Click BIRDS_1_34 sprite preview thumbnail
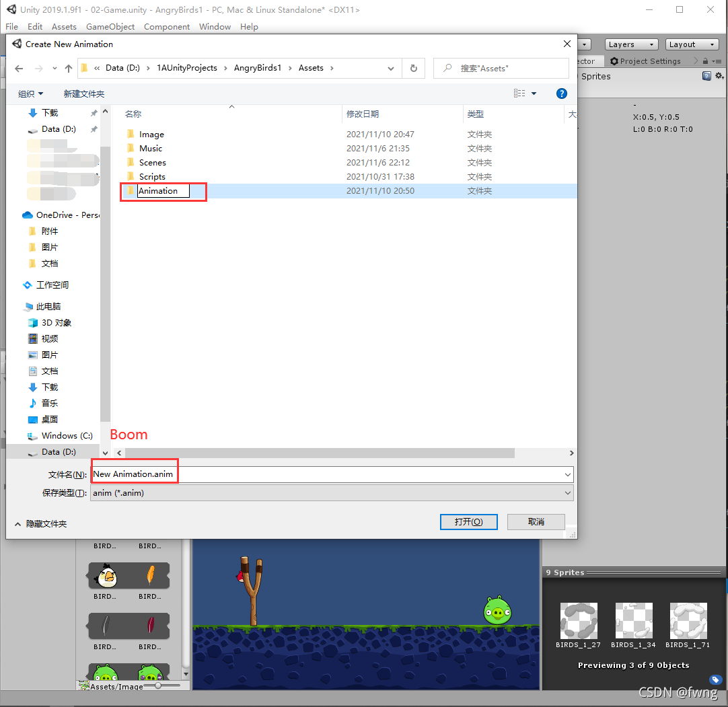The image size is (728, 707). [634, 621]
